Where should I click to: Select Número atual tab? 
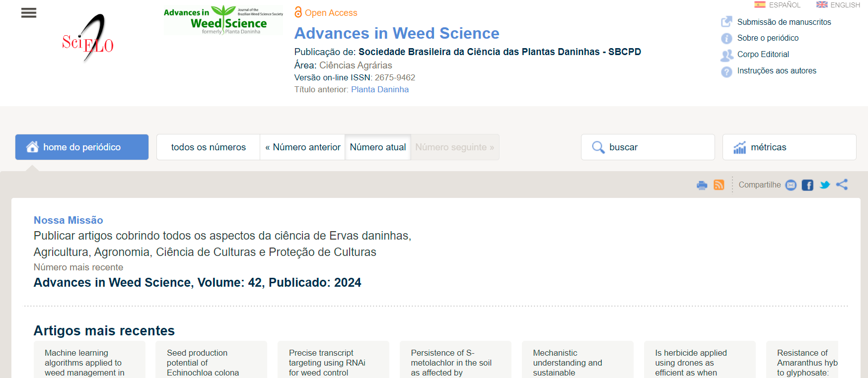click(378, 147)
